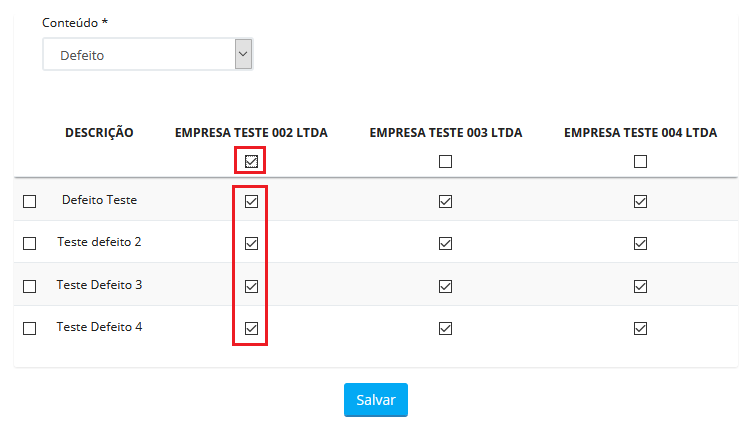Uncheck Teste defeito 2 for EMPRESA TESTE 003
The width and height of the screenshot is (745, 431).
click(x=446, y=243)
